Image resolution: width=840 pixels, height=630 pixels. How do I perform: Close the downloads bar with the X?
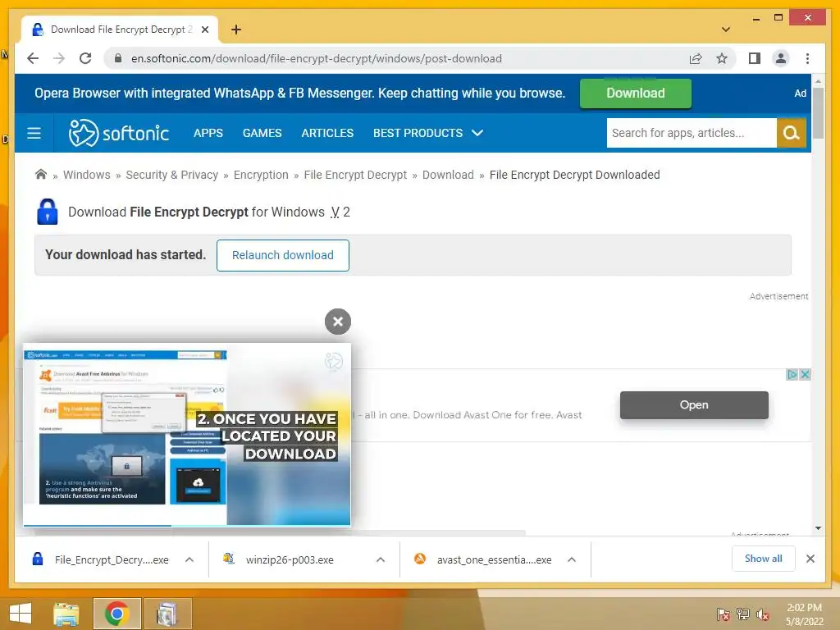click(810, 559)
